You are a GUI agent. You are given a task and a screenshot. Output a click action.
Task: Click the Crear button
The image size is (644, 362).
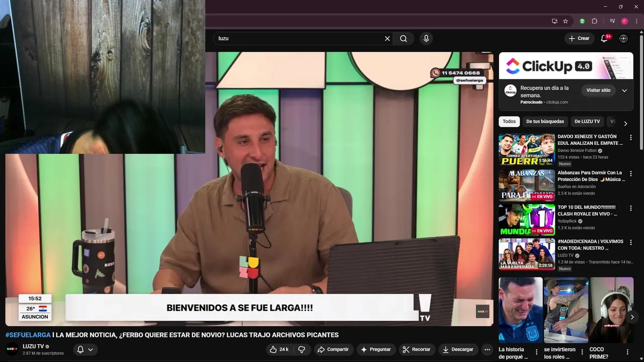pyautogui.click(x=579, y=38)
